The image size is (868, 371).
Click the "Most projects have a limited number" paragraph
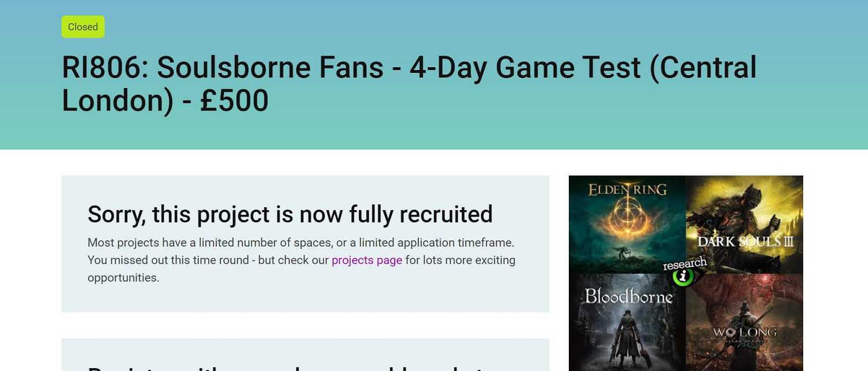[x=301, y=243]
